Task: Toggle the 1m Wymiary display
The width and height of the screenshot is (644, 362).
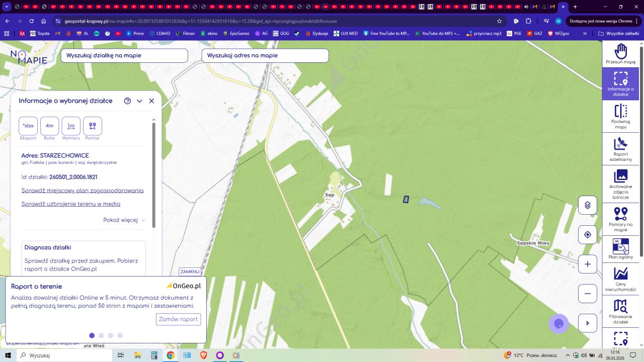Action: (x=71, y=126)
